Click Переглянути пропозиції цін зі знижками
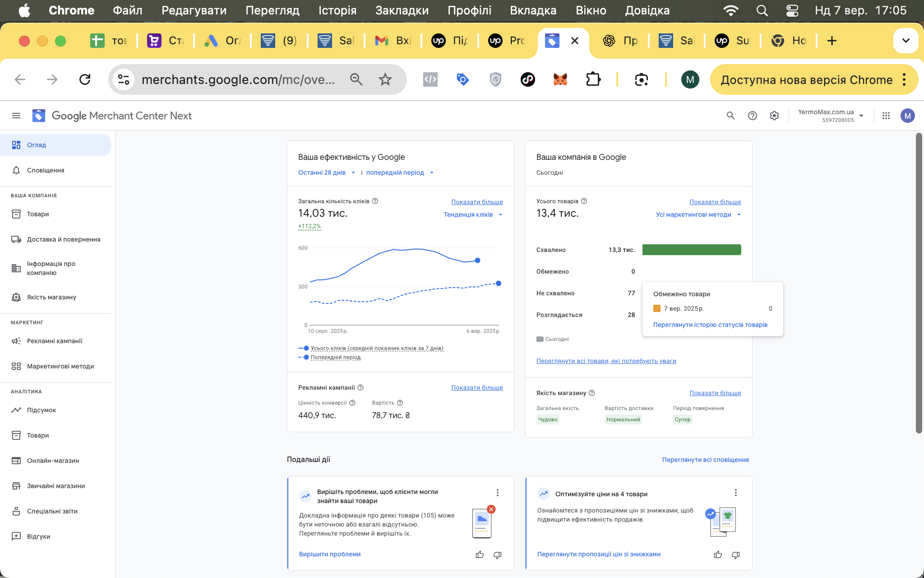The width and height of the screenshot is (924, 578). [599, 554]
